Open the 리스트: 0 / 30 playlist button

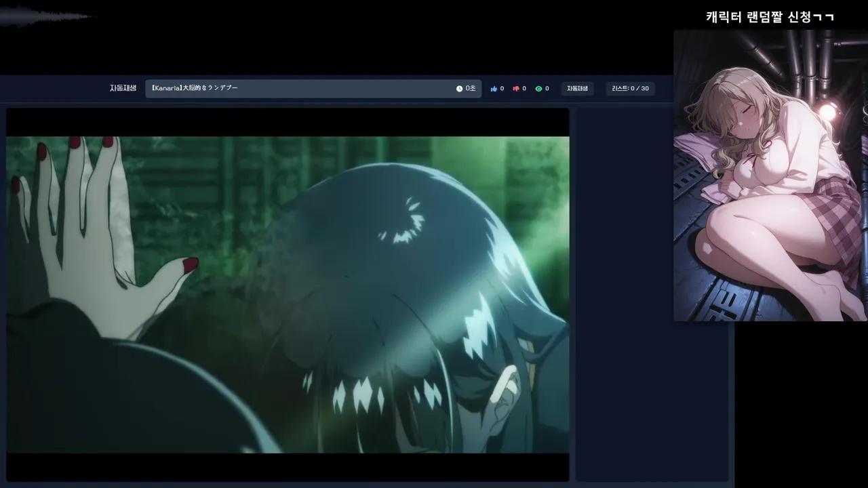pyautogui.click(x=630, y=89)
